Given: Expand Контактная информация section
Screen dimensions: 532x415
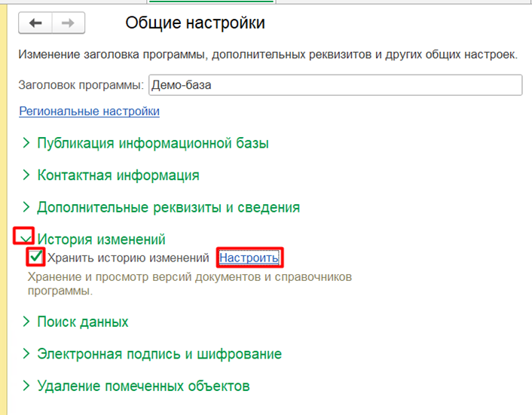Looking at the screenshot, I should pos(111,175).
